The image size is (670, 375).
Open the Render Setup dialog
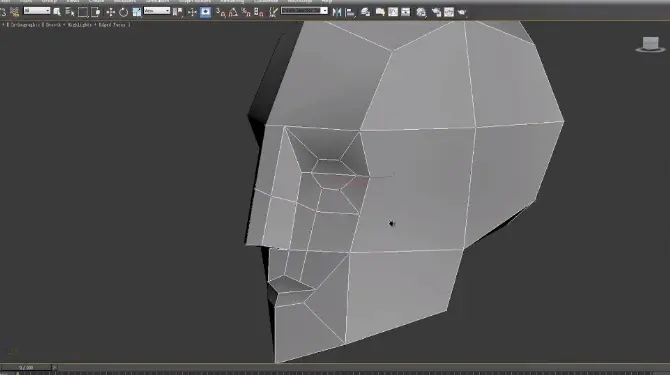436,12
